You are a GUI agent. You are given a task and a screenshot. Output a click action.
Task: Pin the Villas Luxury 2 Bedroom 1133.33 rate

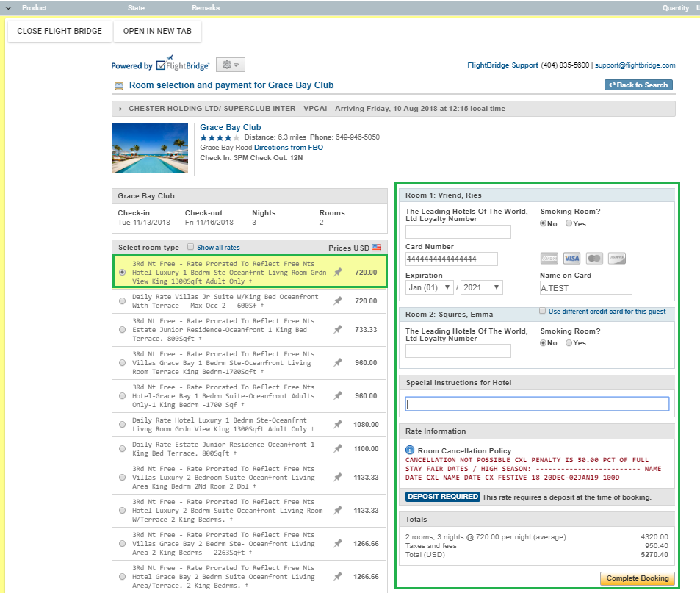click(338, 478)
